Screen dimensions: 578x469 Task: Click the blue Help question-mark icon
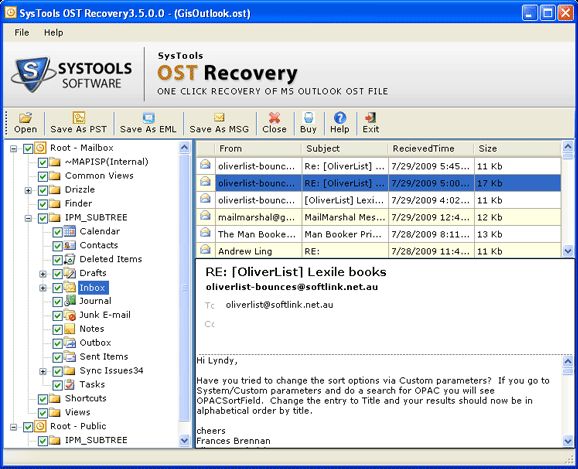(x=340, y=118)
